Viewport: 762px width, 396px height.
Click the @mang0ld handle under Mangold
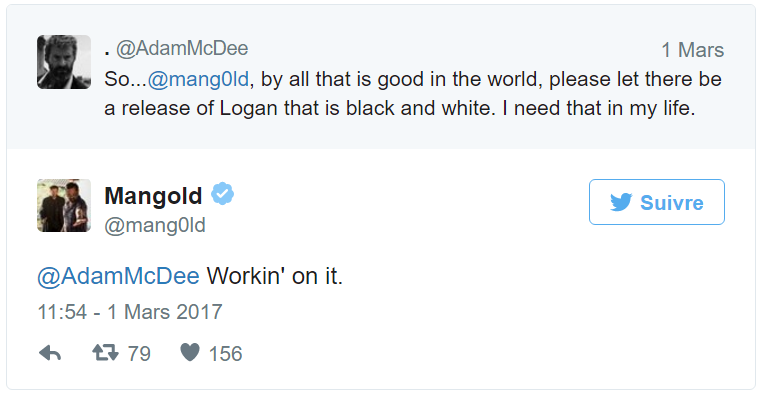tap(155, 225)
